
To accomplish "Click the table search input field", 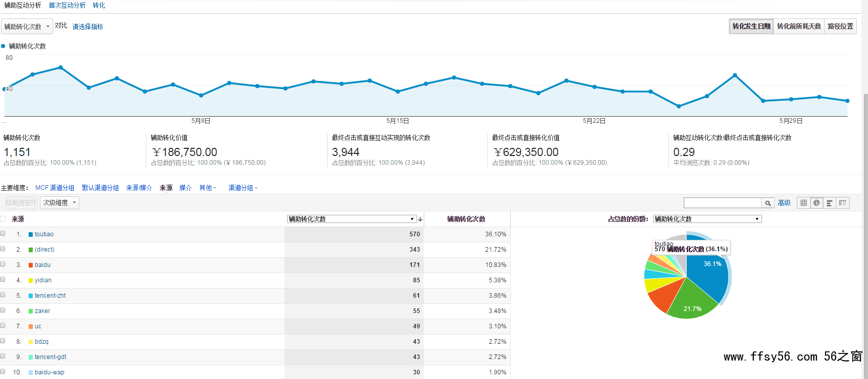I will (x=723, y=203).
